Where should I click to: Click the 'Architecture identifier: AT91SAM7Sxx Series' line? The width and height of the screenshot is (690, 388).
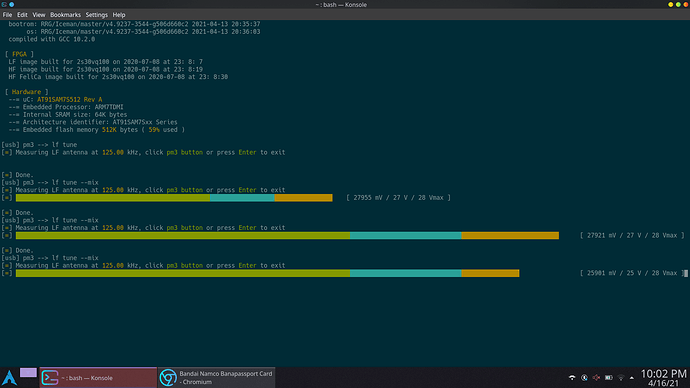coord(93,122)
